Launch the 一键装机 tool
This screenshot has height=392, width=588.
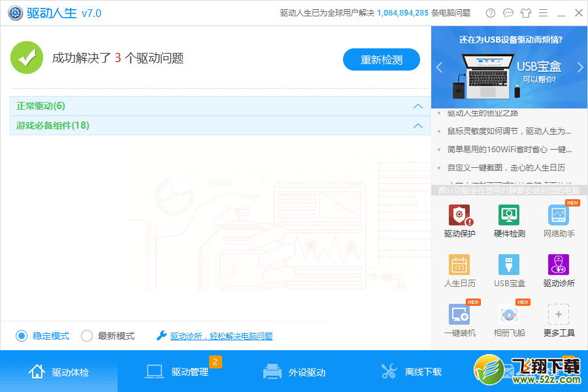pyautogui.click(x=459, y=320)
